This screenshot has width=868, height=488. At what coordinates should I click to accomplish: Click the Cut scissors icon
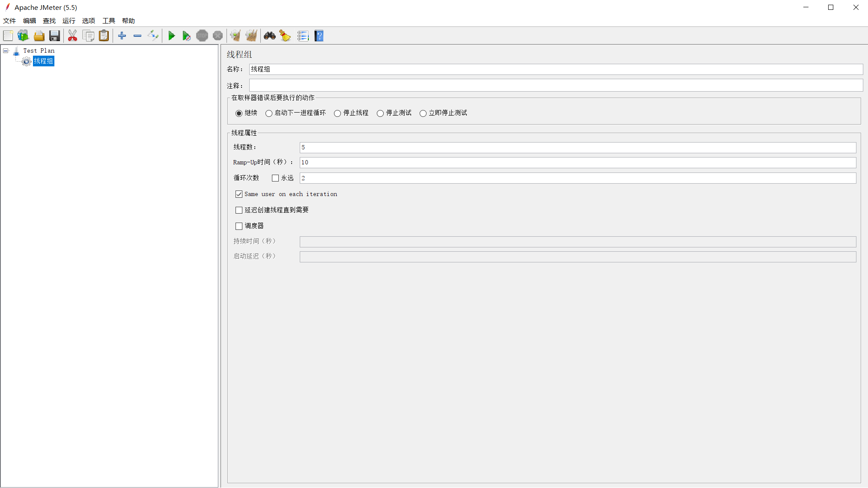72,36
